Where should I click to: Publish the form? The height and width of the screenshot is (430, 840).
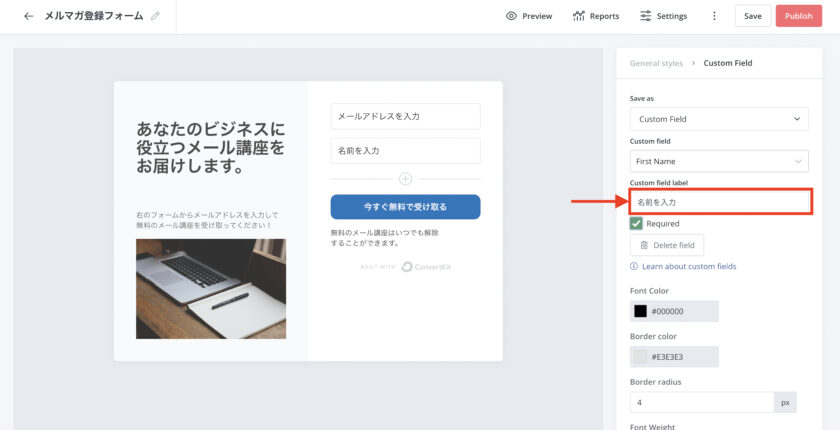[x=799, y=16]
